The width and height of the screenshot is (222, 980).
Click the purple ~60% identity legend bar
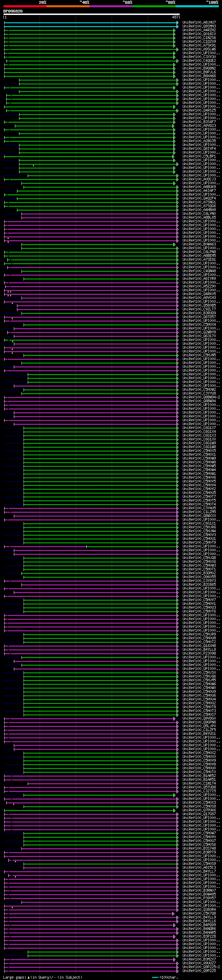pyautogui.click(x=111, y=7)
